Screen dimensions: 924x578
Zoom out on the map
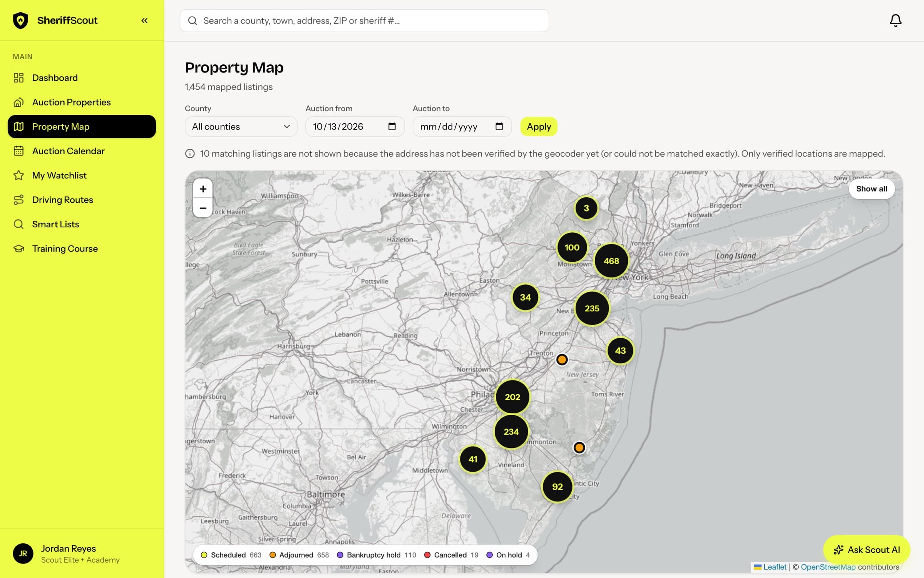pyautogui.click(x=203, y=208)
